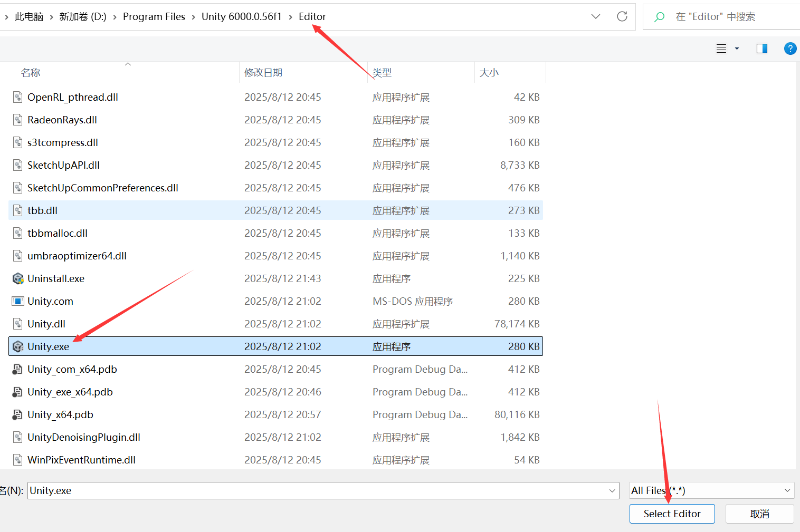Click the Unity.exe application icon
The width and height of the screenshot is (800, 532).
click(18, 346)
